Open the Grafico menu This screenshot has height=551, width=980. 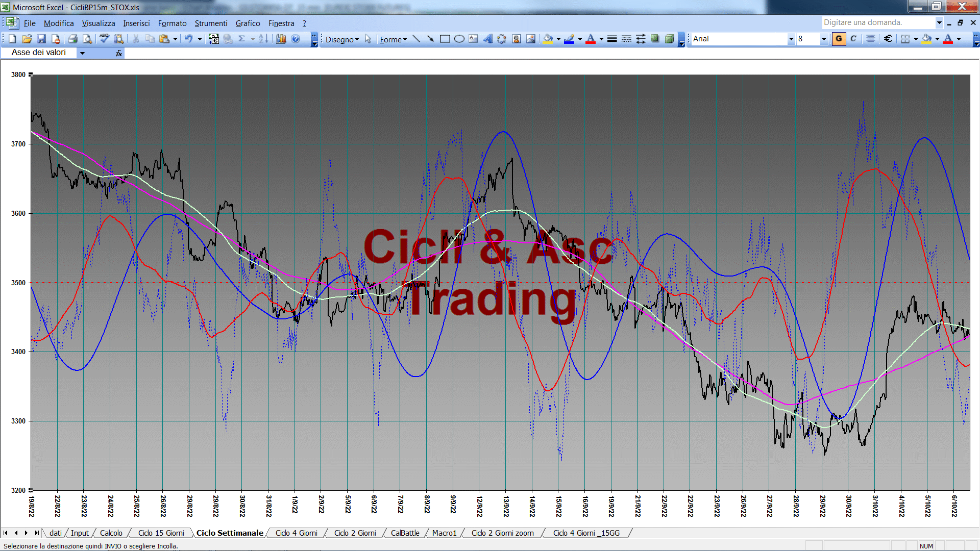click(x=248, y=23)
